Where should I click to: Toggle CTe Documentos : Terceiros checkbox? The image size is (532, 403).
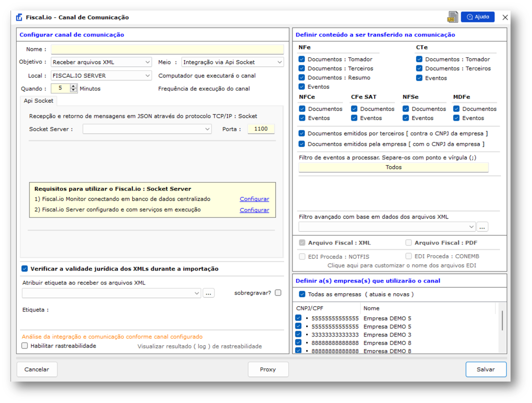pyautogui.click(x=419, y=68)
